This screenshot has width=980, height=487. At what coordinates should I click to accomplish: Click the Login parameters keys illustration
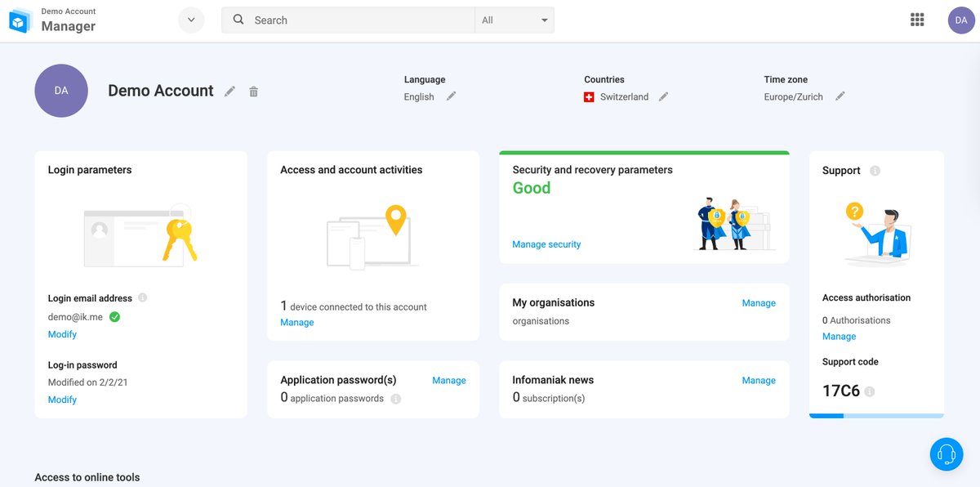click(x=141, y=236)
